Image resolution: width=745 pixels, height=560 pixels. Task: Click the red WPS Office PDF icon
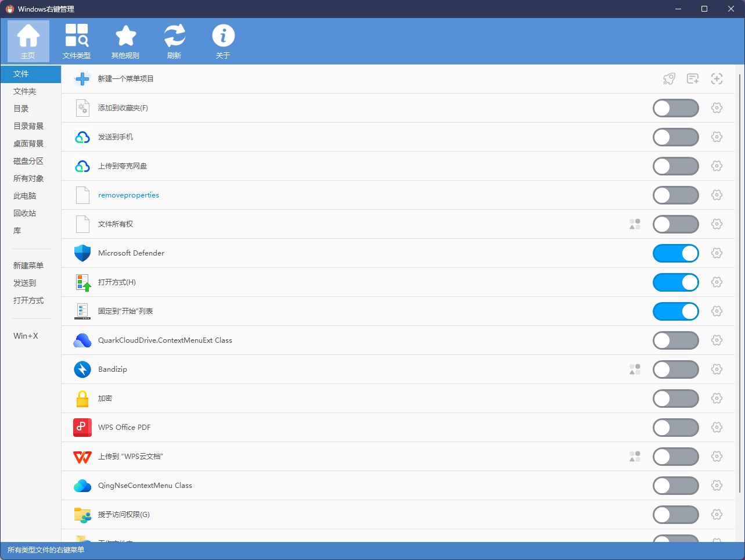click(x=82, y=428)
